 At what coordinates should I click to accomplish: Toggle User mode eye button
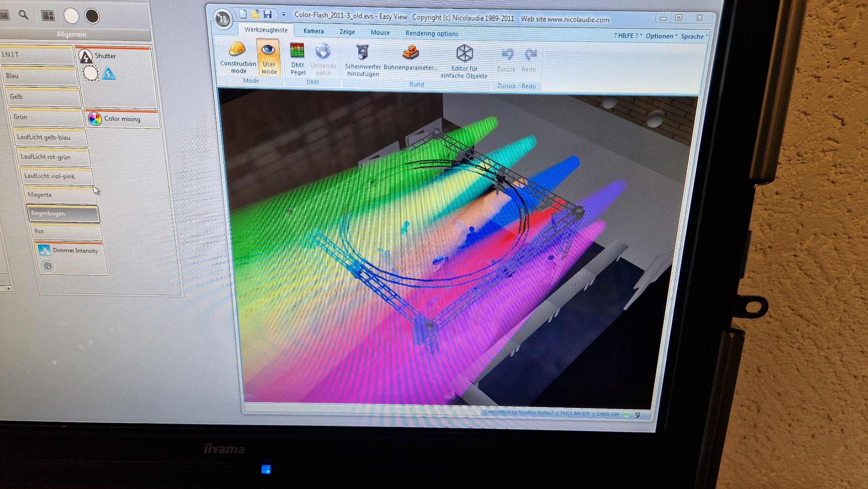(x=268, y=57)
